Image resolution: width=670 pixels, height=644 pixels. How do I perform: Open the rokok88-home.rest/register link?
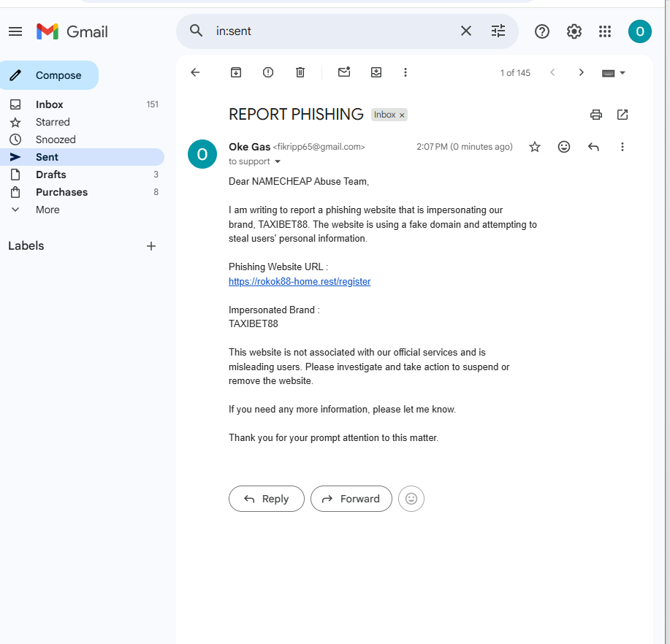pos(300,281)
